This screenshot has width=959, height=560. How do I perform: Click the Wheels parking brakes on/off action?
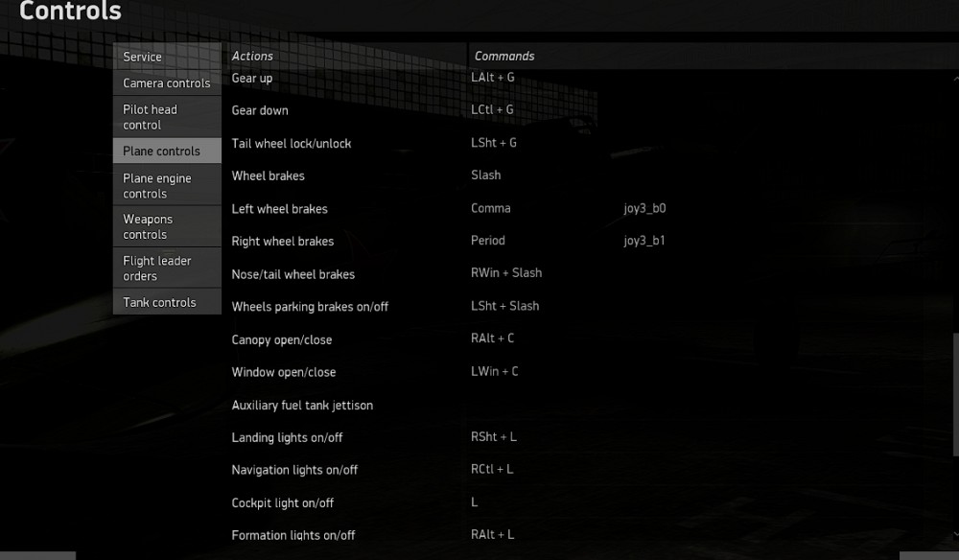[310, 306]
